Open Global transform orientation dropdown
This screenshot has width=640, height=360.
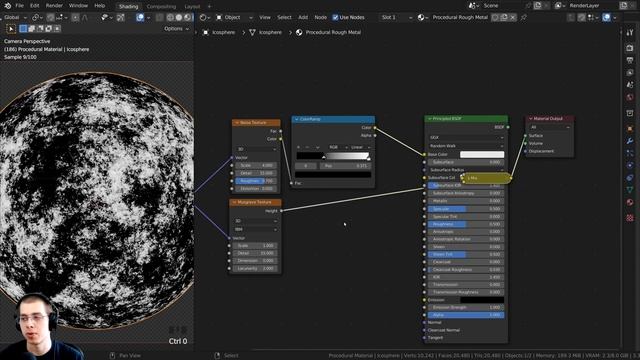pos(15,18)
